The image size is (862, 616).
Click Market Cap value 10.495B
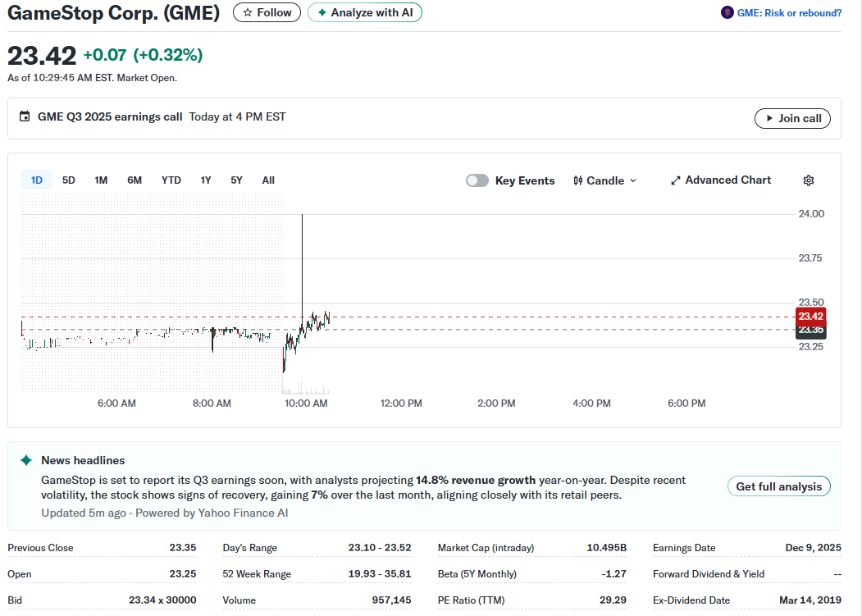pos(606,548)
